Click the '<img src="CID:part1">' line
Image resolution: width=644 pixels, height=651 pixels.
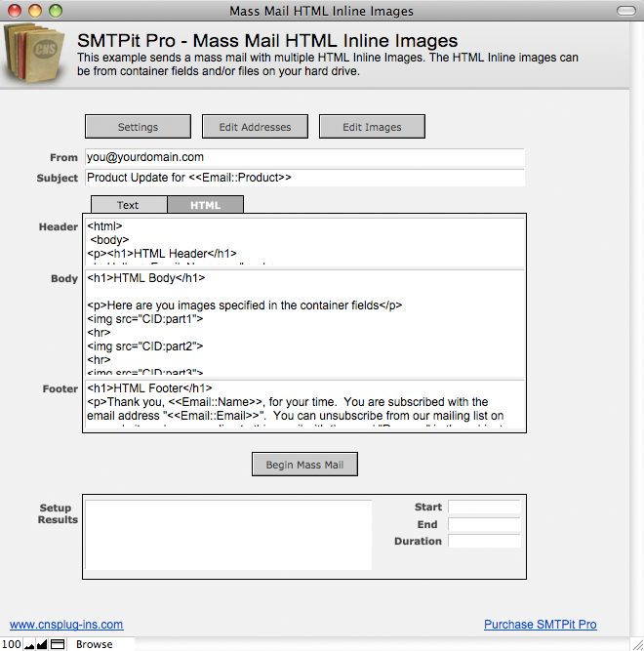145,319
